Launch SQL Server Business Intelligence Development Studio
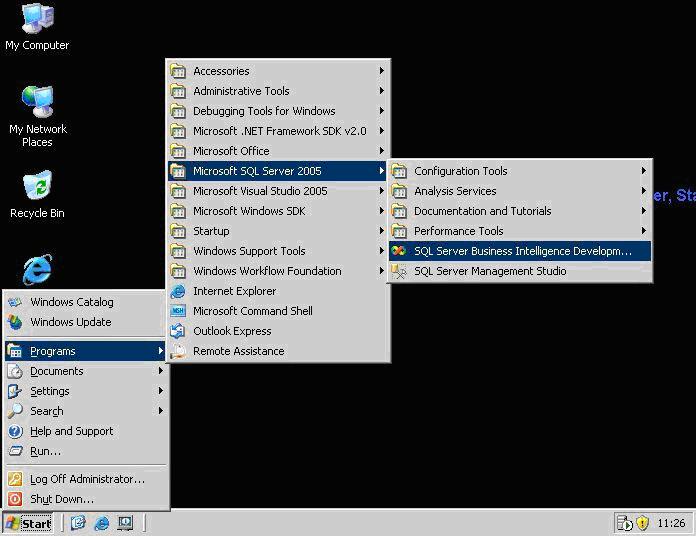 520,251
